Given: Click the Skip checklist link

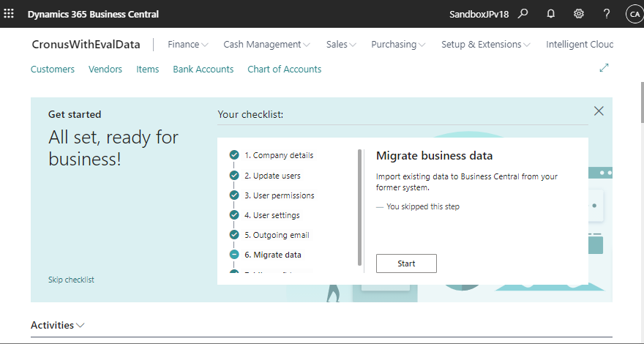Looking at the screenshot, I should click(71, 280).
